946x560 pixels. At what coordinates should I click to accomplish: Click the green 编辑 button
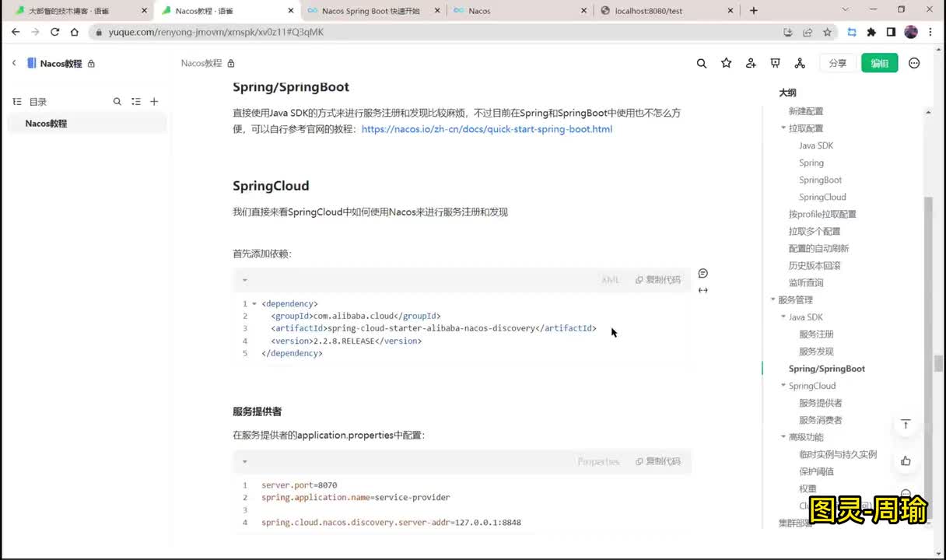(x=880, y=63)
